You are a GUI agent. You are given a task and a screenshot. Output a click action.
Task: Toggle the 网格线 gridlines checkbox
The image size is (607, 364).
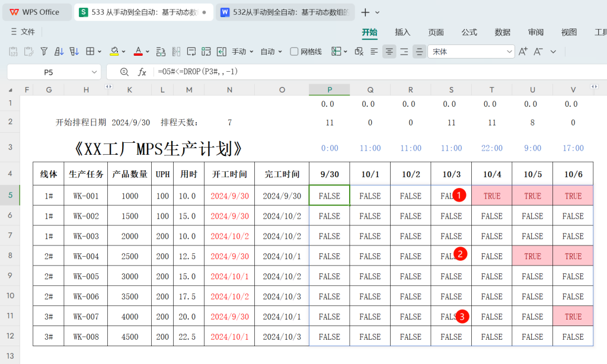[294, 52]
